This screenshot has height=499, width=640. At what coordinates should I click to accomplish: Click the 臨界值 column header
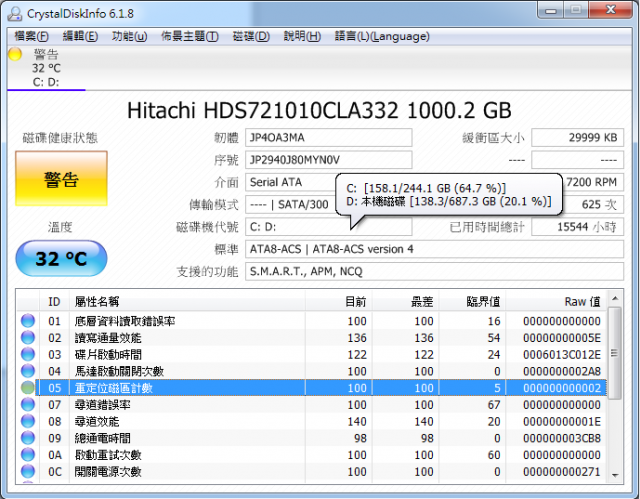[472, 302]
